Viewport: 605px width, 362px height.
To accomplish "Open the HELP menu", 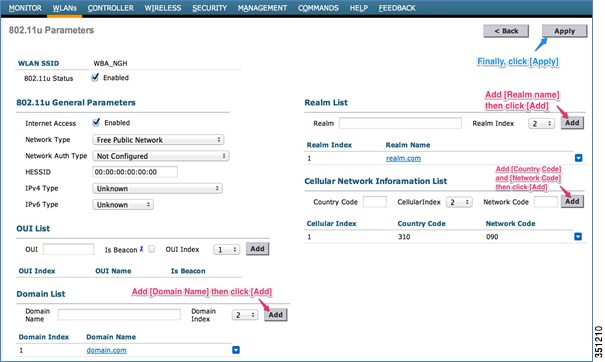I will click(358, 8).
